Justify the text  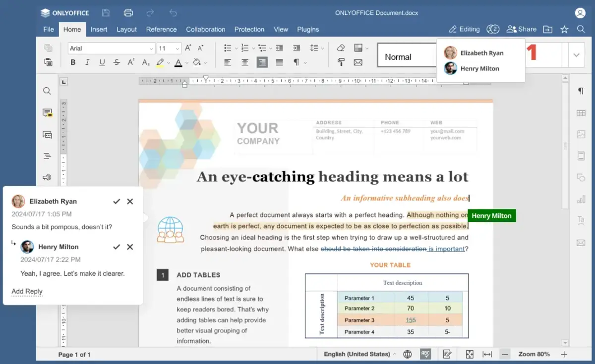(279, 62)
